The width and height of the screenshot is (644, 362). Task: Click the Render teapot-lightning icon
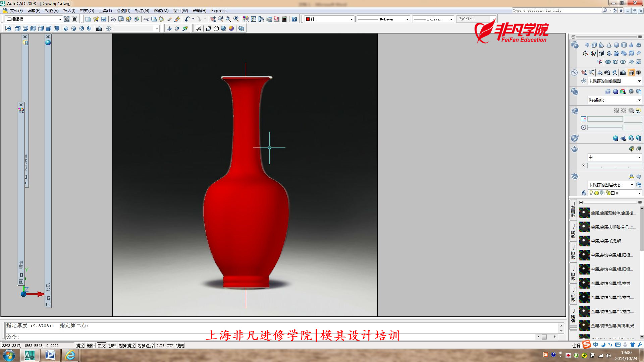coord(631,148)
